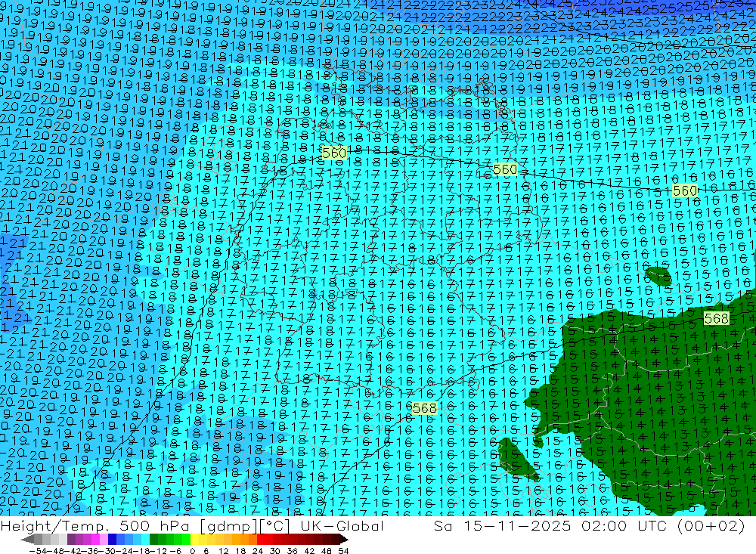Click the rightmost 560 contour label

[685, 191]
